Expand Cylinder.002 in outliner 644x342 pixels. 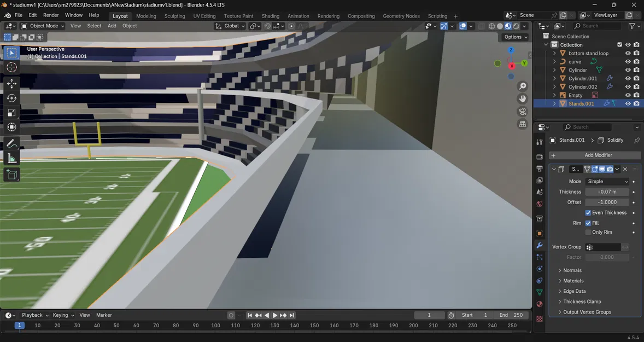click(x=554, y=87)
